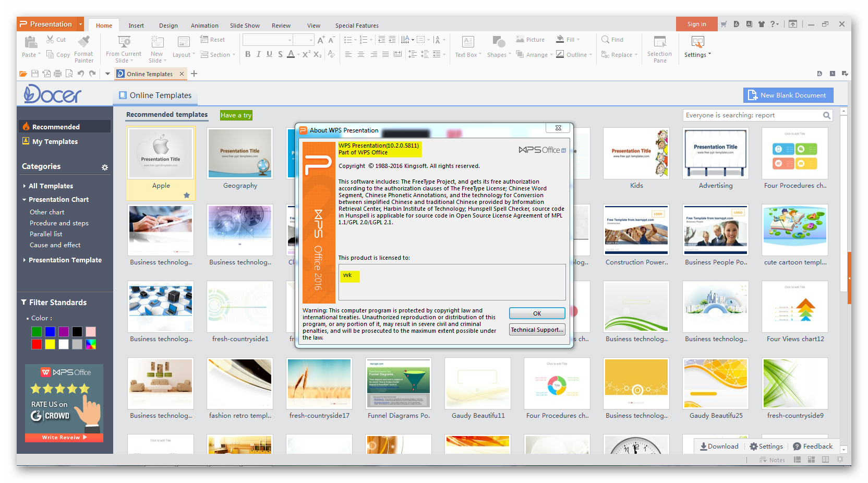868x483 pixels.
Task: Switch to the Review tab
Action: [281, 26]
